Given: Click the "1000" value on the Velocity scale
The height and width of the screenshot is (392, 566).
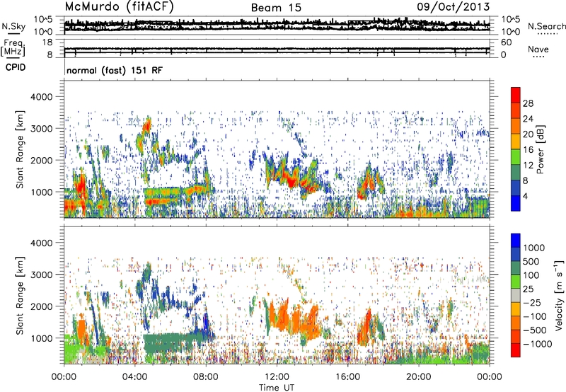Looking at the screenshot, I should (533, 248).
